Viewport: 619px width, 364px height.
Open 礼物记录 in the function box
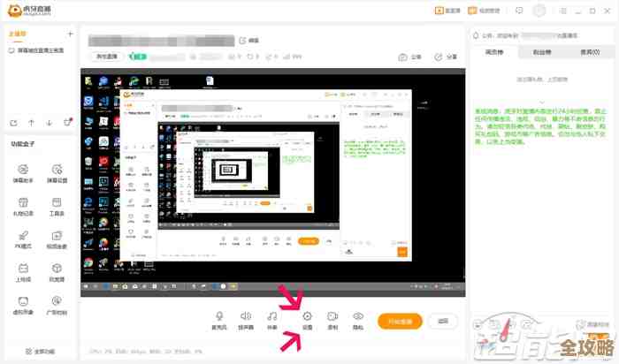coord(23,203)
